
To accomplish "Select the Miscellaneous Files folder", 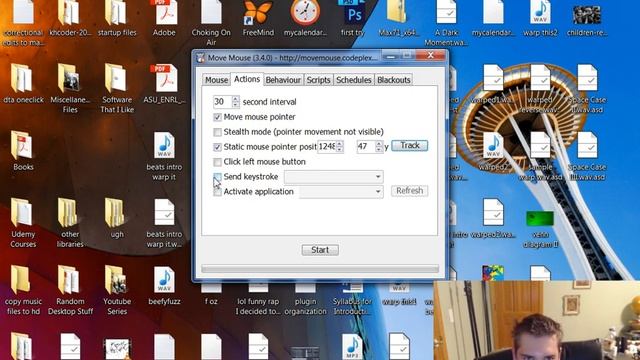I will (70, 89).
